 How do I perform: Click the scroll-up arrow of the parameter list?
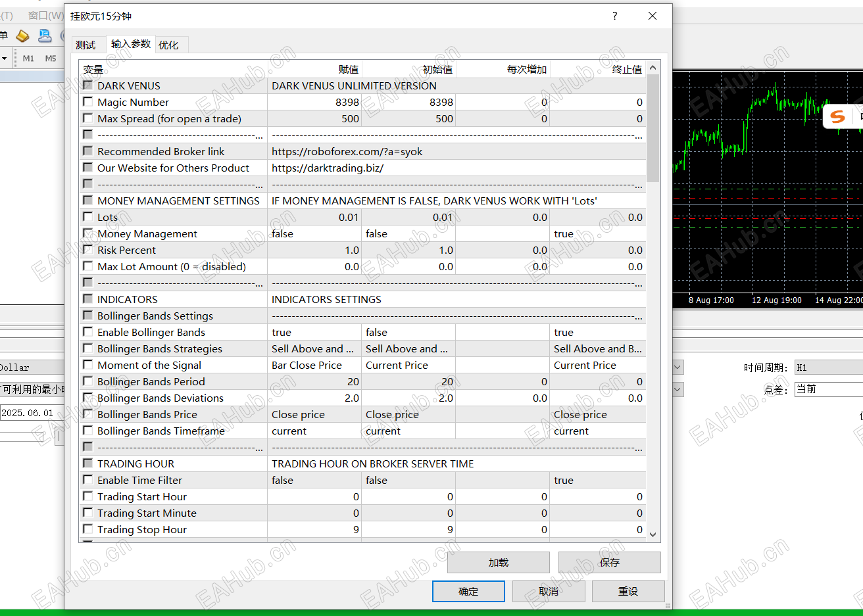coord(653,66)
